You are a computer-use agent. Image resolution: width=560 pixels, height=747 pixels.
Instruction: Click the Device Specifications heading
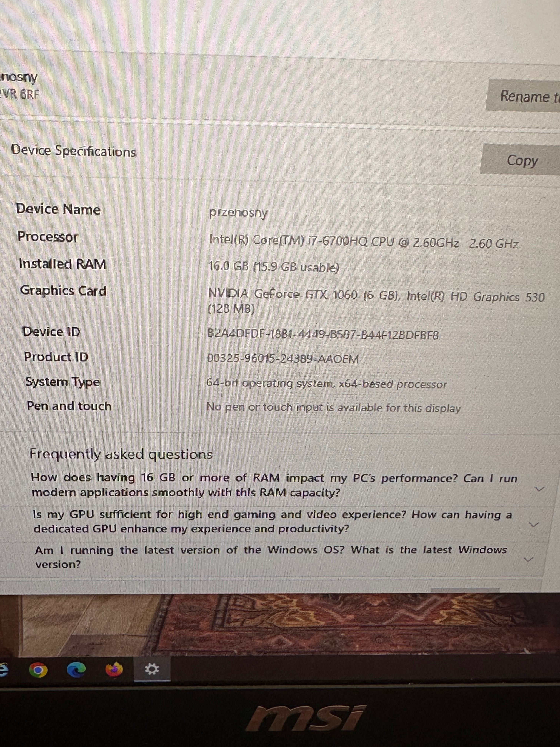click(x=74, y=151)
